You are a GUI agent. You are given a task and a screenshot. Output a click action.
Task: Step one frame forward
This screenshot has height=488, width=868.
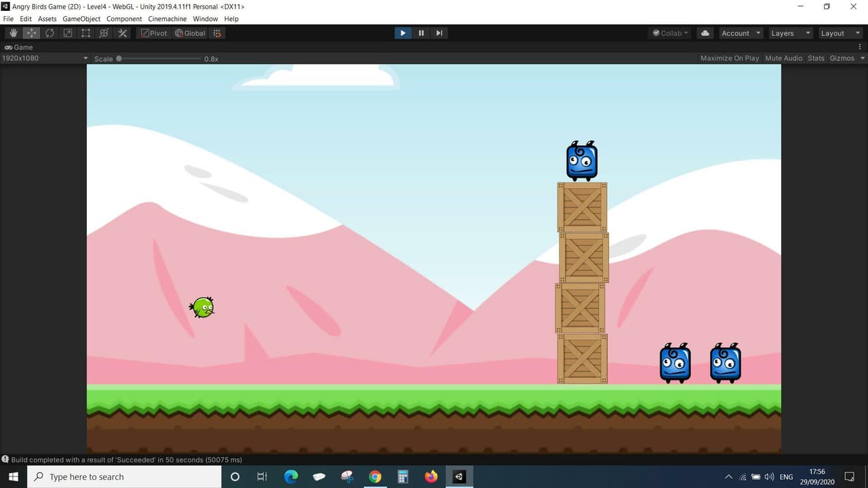click(x=439, y=33)
